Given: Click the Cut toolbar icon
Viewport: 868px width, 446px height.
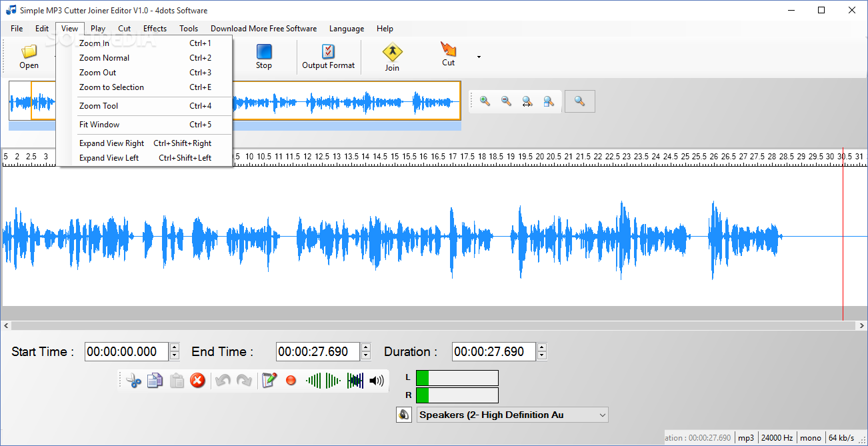Looking at the screenshot, I should pyautogui.click(x=449, y=49).
